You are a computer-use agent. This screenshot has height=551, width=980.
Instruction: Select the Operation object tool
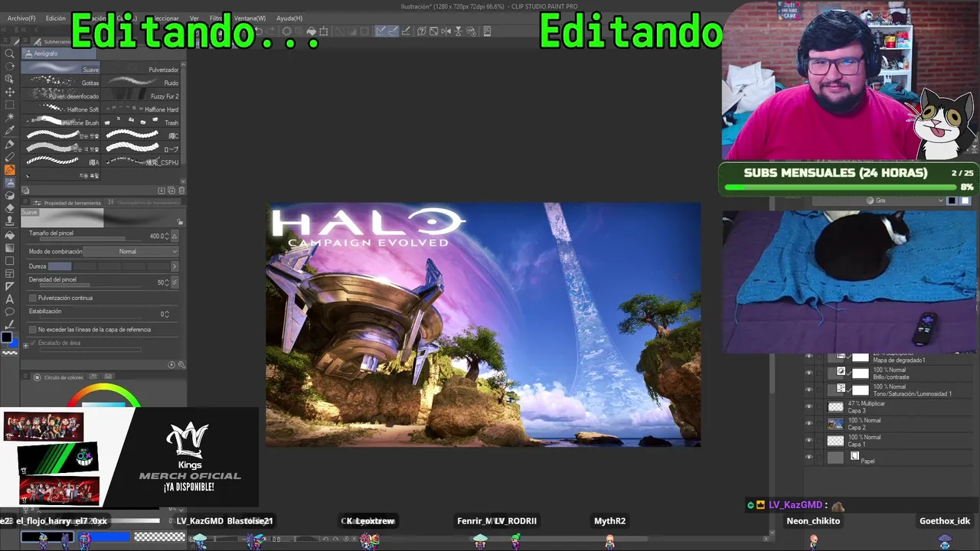pyautogui.click(x=10, y=79)
